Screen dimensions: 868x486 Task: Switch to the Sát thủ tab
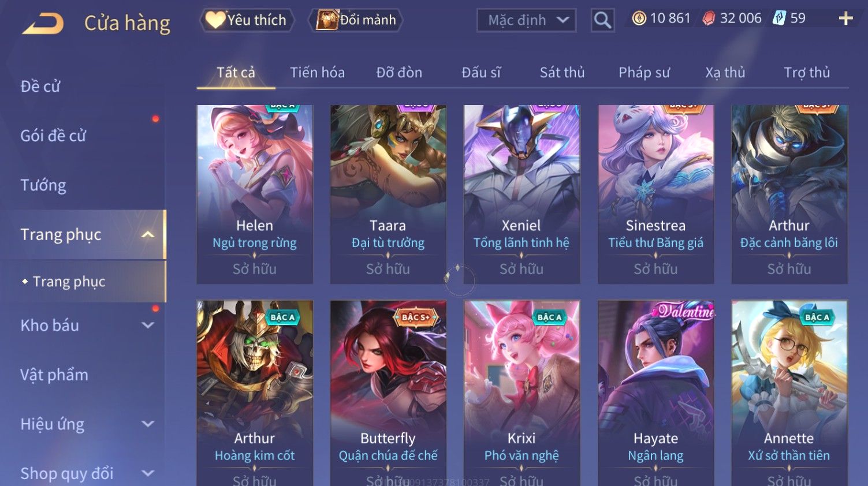pos(562,73)
